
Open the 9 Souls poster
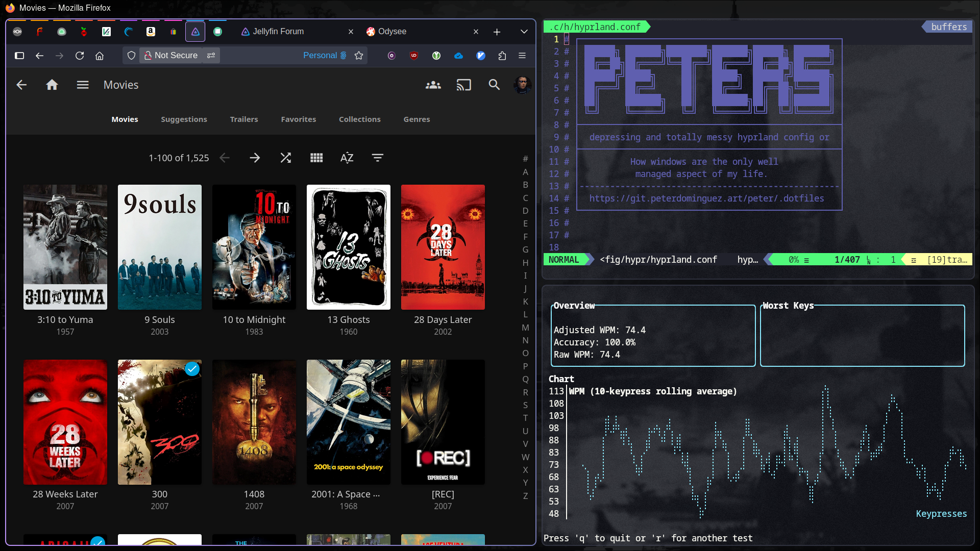coord(160,247)
